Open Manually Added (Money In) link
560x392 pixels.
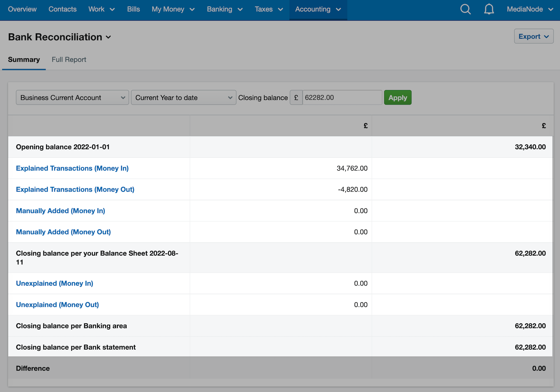[60, 211]
